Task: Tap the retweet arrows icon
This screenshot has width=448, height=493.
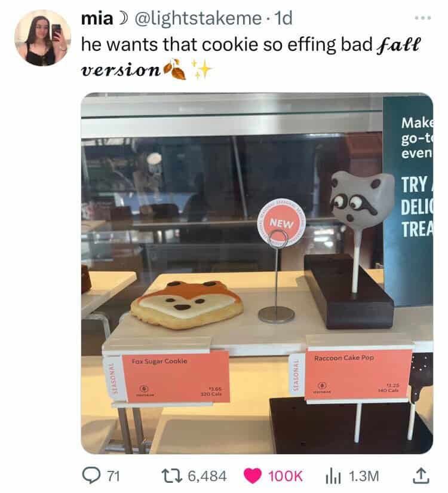Action: click(x=171, y=476)
